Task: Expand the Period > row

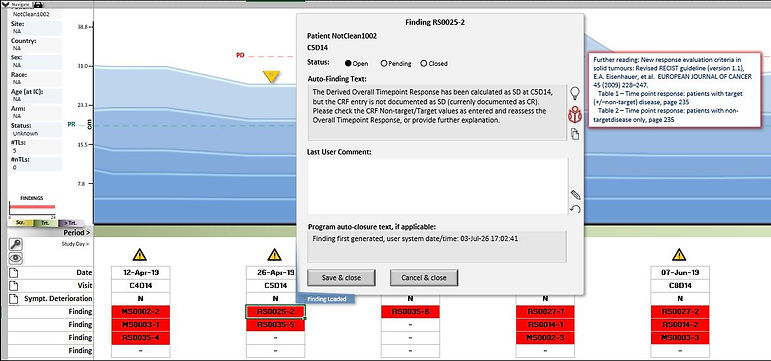Action: click(x=77, y=232)
